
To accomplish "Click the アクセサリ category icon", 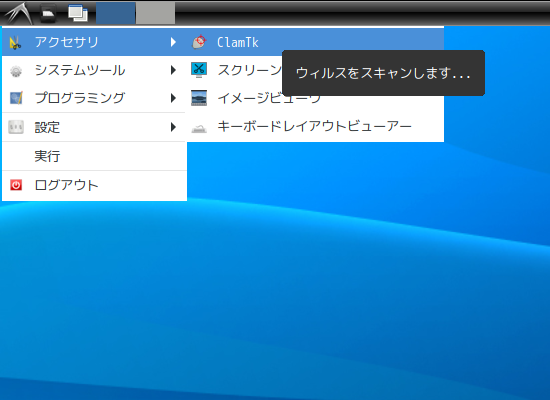I will coord(15,42).
